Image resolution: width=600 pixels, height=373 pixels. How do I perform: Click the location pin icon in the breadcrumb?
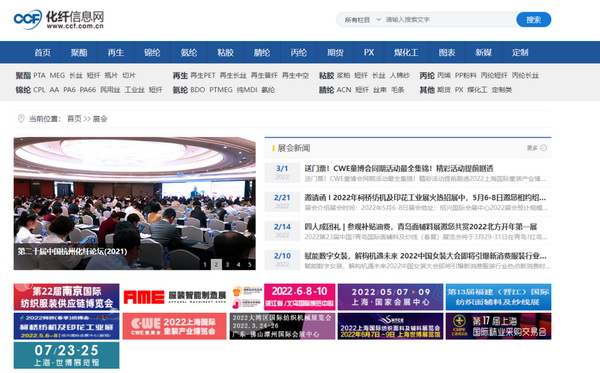[x=21, y=119]
